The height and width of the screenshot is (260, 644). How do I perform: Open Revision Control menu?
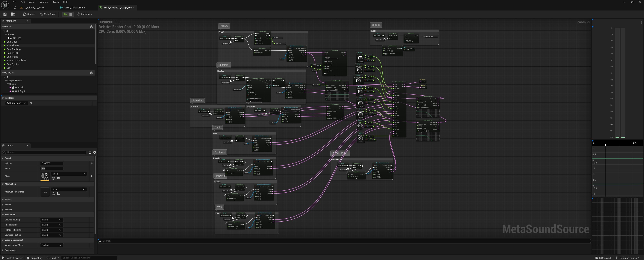(x=628, y=258)
